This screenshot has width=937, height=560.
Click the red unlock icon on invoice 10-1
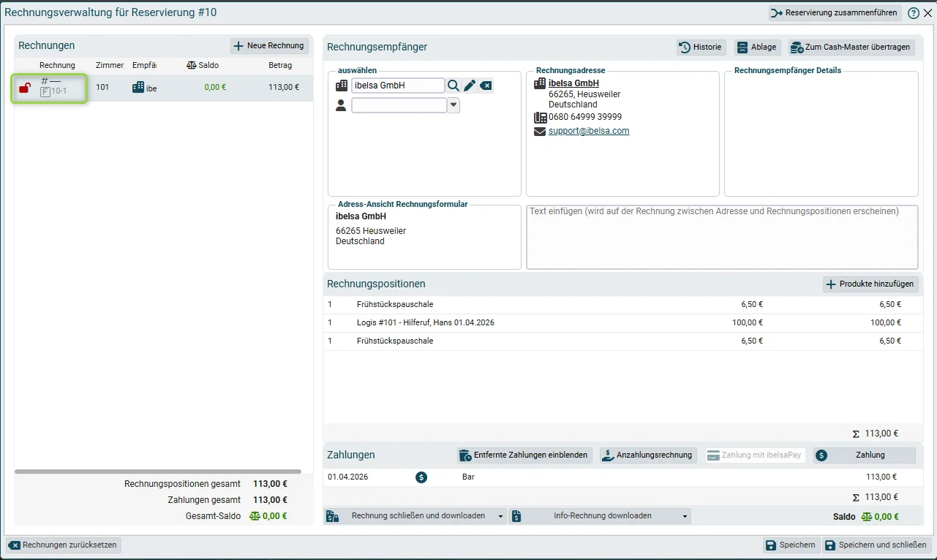[x=25, y=88]
